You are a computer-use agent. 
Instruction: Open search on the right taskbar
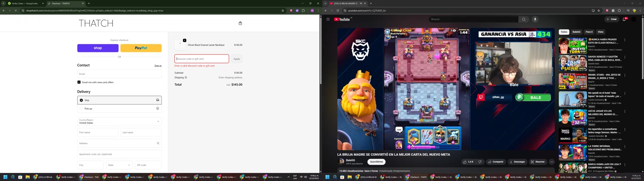click(335, 177)
